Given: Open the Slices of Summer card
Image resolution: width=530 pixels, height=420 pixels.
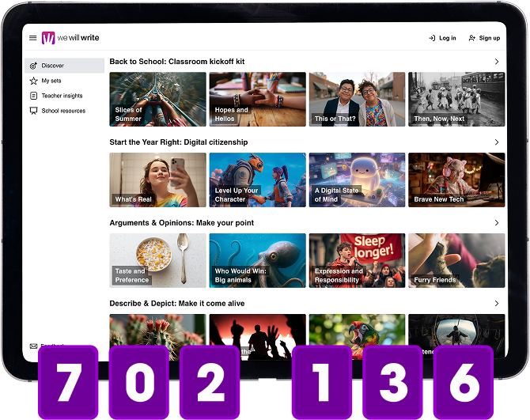Looking at the screenshot, I should (157, 100).
